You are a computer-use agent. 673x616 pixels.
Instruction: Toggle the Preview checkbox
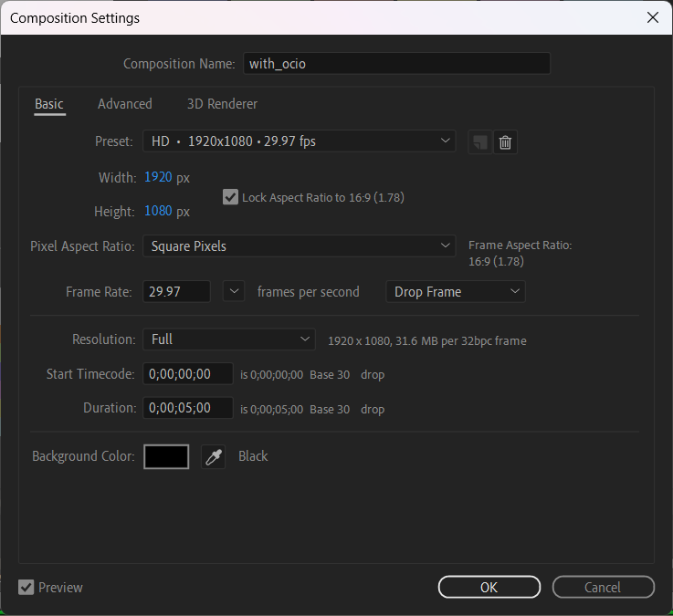tap(26, 588)
